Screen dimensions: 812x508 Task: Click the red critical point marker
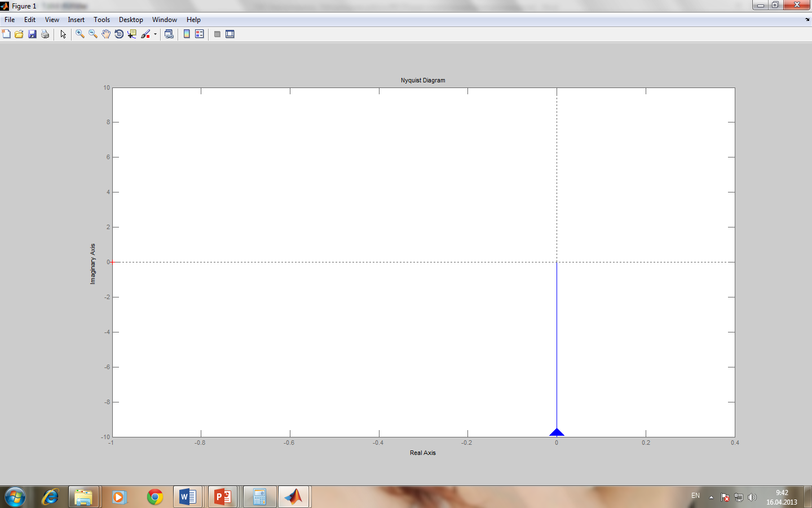tap(112, 262)
